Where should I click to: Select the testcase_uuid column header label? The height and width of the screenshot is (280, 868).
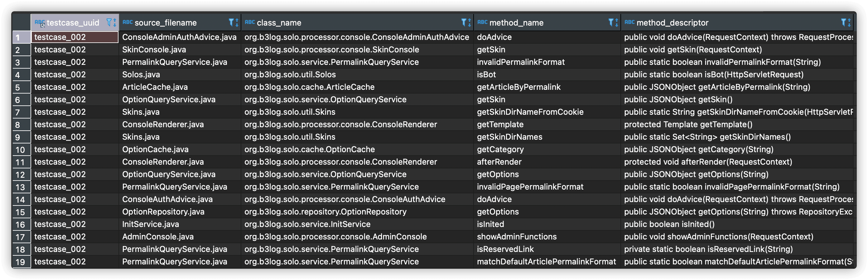pos(73,22)
